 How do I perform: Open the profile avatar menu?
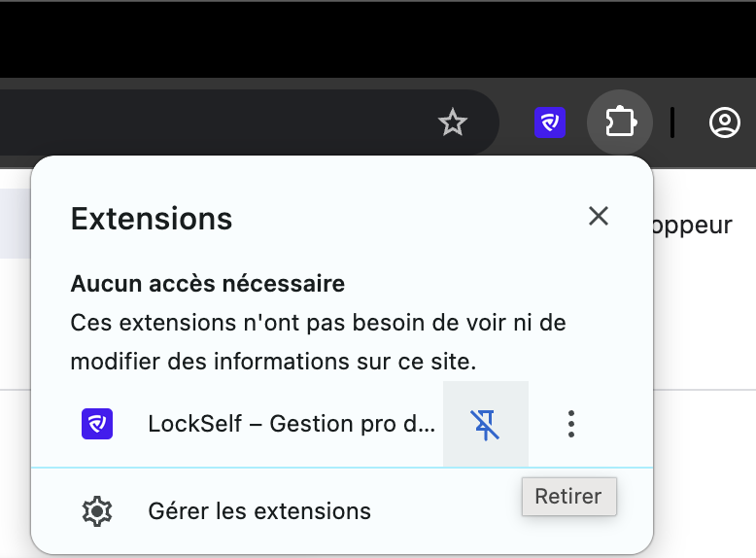(x=724, y=122)
